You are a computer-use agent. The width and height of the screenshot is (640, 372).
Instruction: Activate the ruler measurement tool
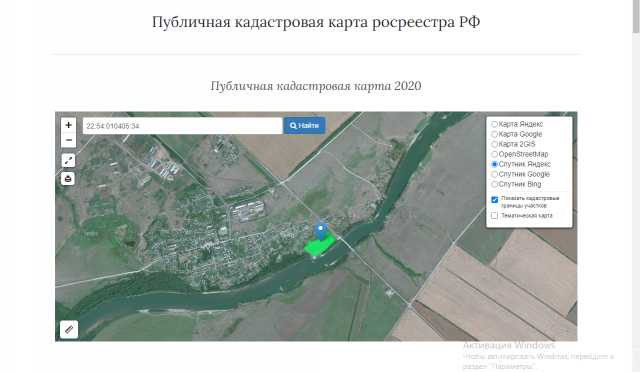(x=69, y=329)
